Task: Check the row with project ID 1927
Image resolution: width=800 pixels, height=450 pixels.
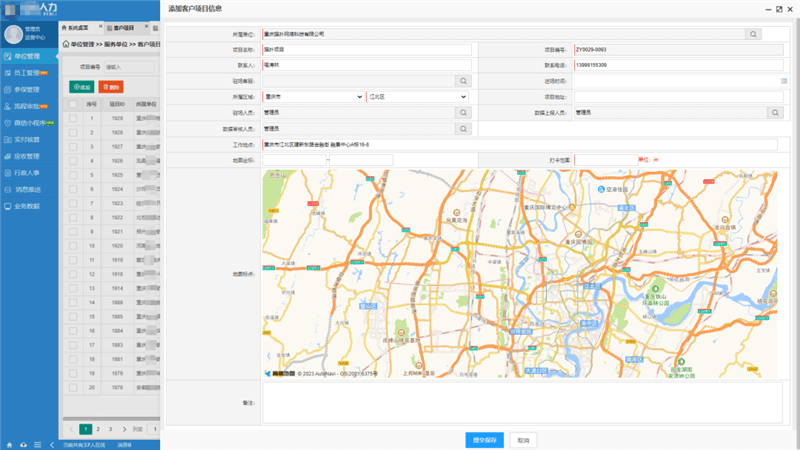Action: click(73, 146)
